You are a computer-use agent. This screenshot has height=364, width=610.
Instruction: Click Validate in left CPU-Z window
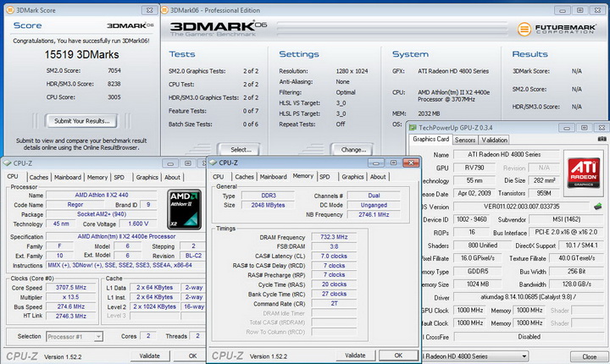tap(149, 356)
